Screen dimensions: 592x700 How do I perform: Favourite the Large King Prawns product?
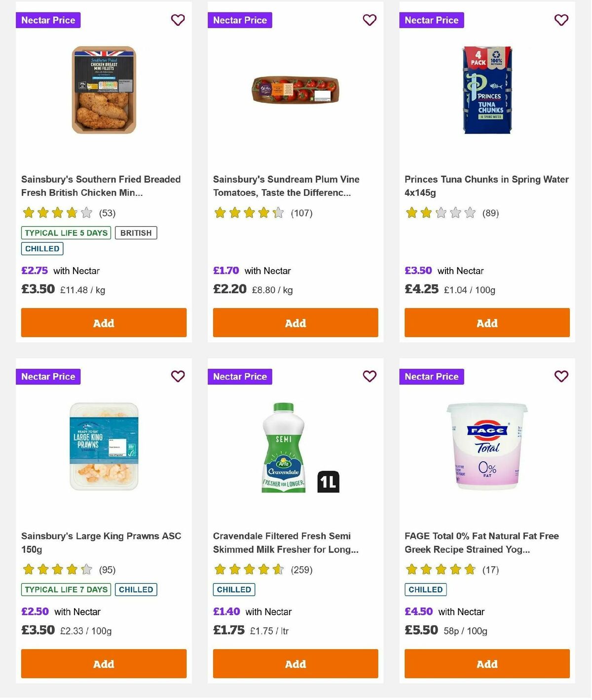click(x=178, y=376)
